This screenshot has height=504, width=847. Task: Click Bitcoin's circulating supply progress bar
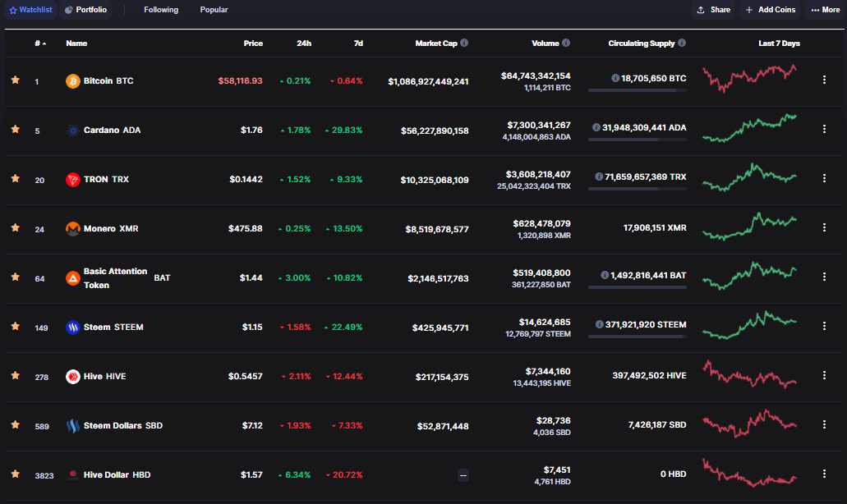(638, 90)
